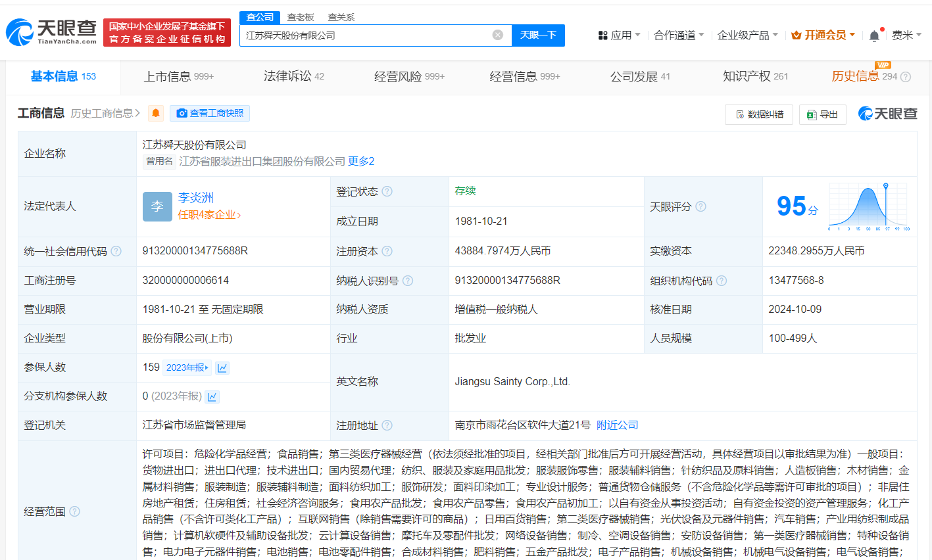Switch to 经营信息 999+ tab
The image size is (932, 560).
[x=525, y=76]
